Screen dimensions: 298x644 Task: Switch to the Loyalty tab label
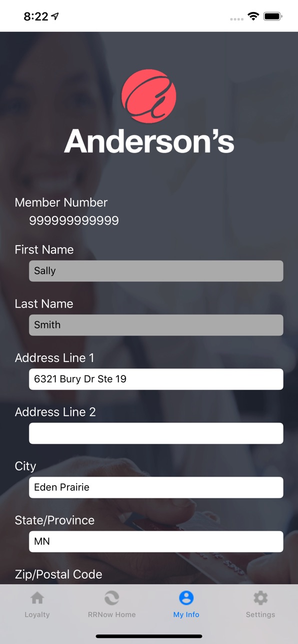pos(37,615)
